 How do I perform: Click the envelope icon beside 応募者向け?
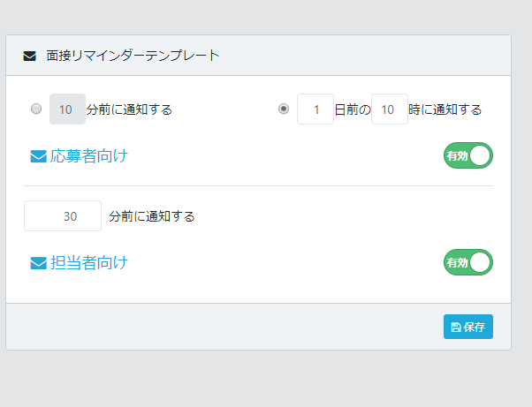pyautogui.click(x=38, y=156)
